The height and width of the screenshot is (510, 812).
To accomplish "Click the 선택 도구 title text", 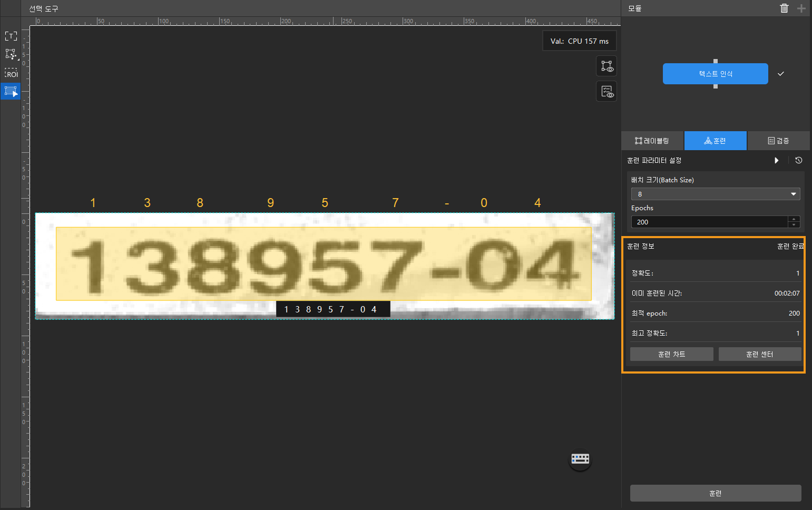I will (44, 8).
